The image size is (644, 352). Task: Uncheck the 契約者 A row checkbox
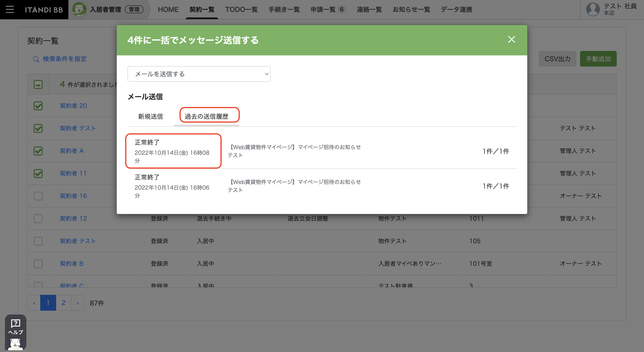(38, 151)
